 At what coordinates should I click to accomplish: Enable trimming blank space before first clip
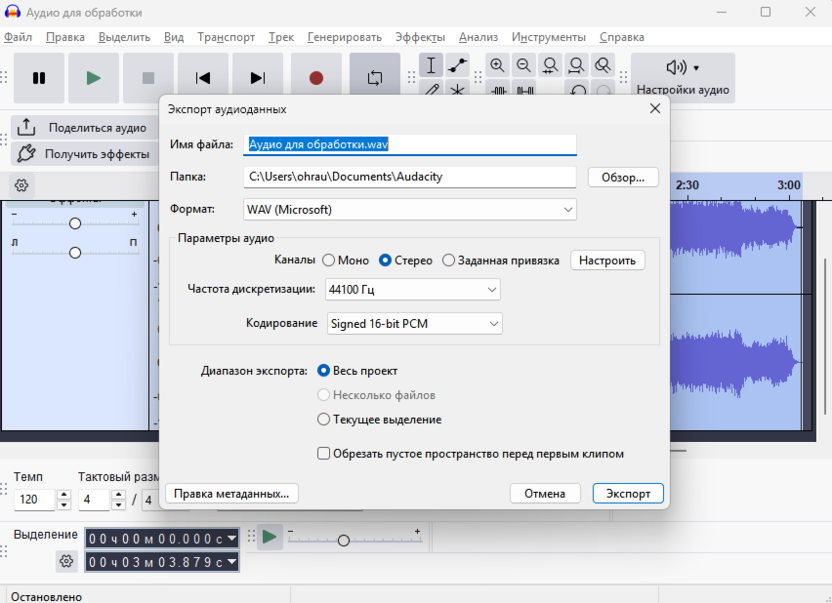point(323,453)
